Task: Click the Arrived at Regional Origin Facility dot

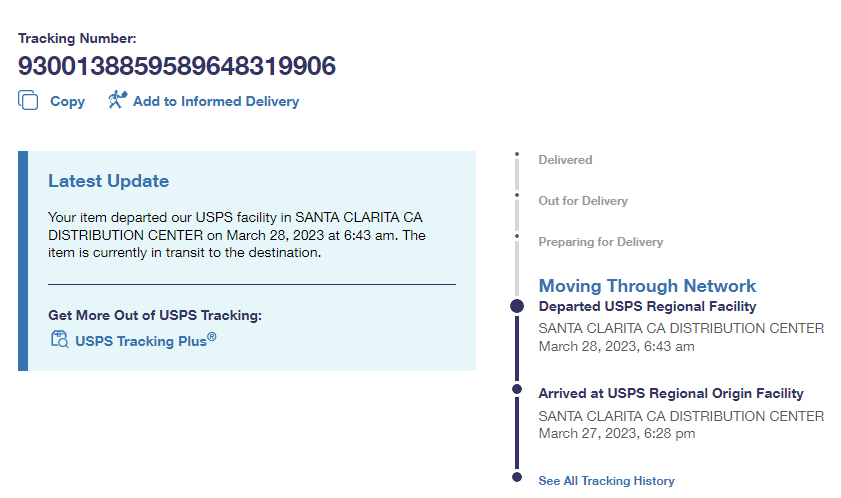Action: coord(517,388)
